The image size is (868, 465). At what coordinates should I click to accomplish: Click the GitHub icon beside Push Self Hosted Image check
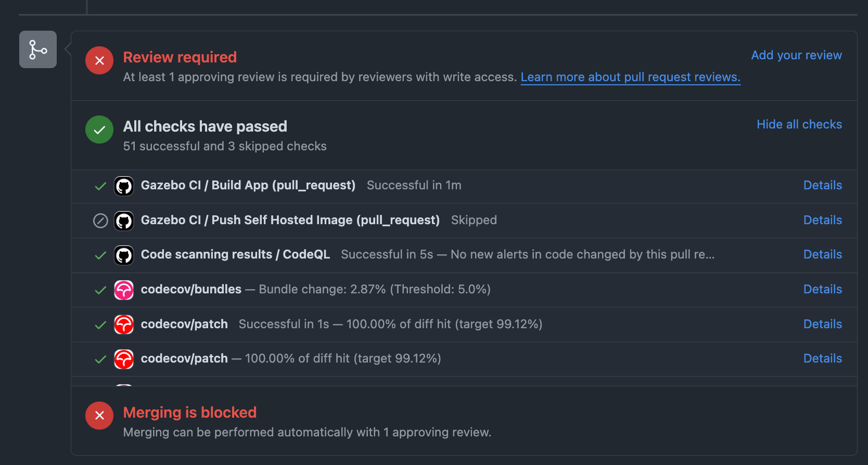point(123,221)
